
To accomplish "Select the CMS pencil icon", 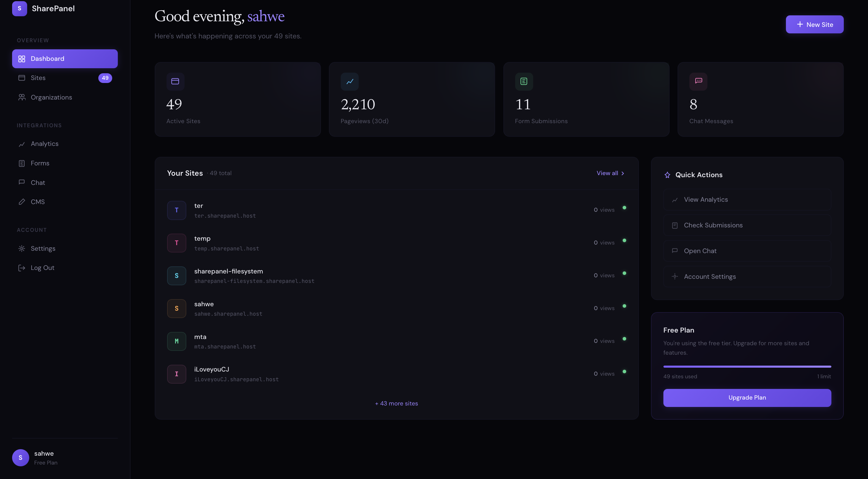I will coord(22,202).
